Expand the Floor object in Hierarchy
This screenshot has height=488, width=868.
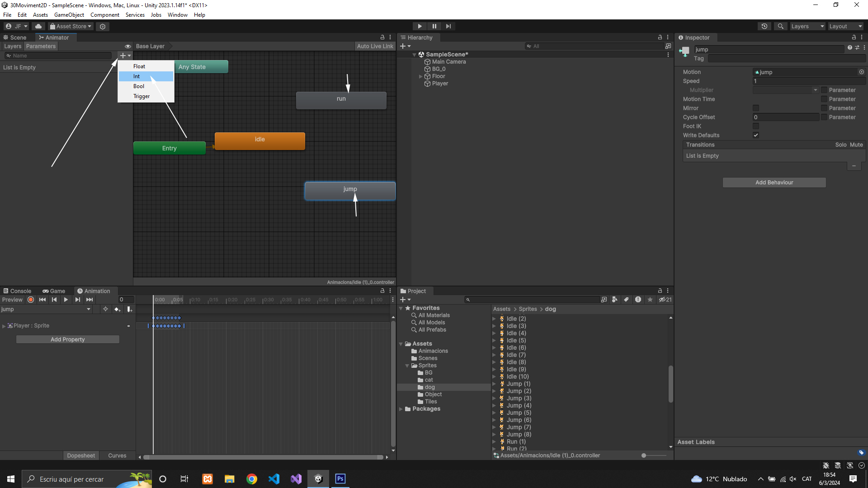tap(421, 76)
